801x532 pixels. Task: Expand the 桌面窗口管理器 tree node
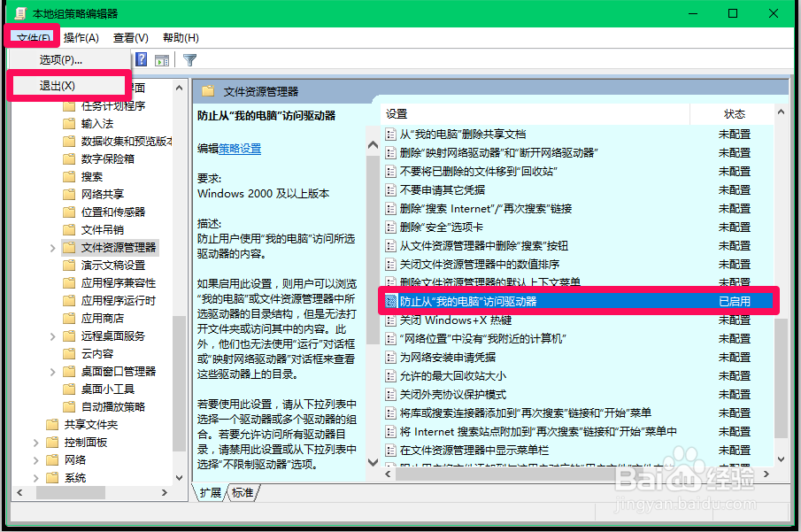52,372
